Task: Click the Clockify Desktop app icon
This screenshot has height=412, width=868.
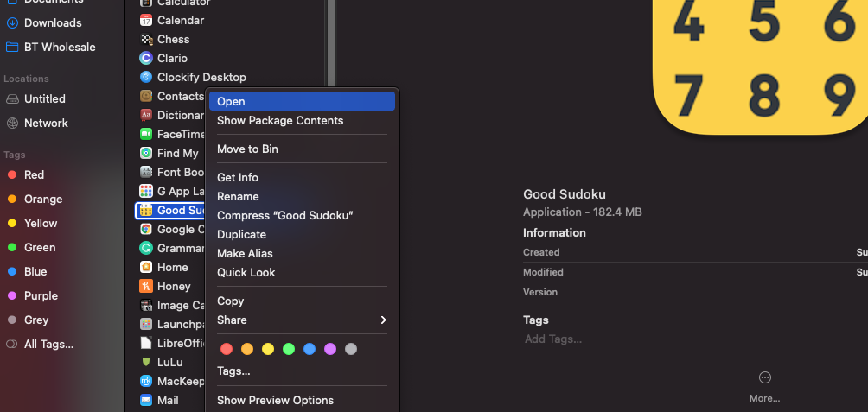Action: [x=145, y=77]
